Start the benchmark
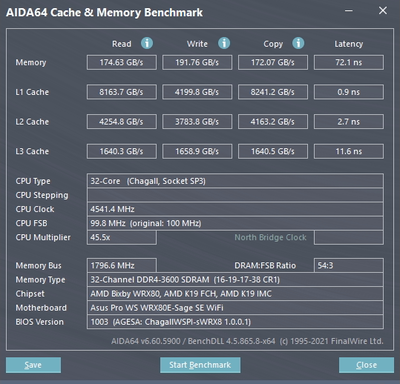 [x=200, y=365]
